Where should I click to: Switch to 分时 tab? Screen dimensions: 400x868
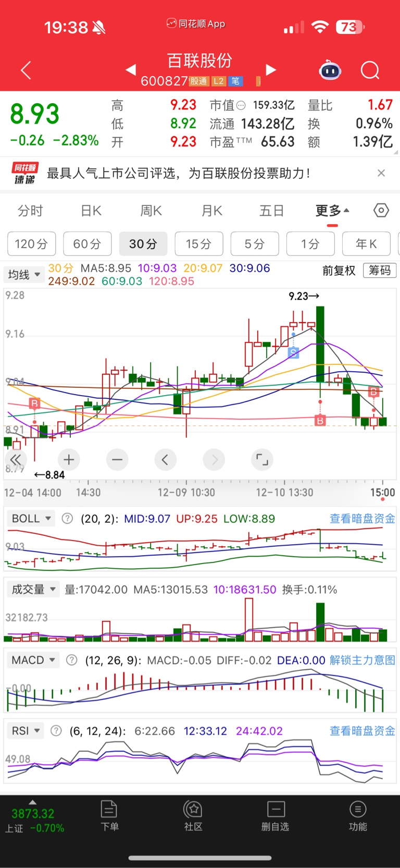click(x=30, y=211)
